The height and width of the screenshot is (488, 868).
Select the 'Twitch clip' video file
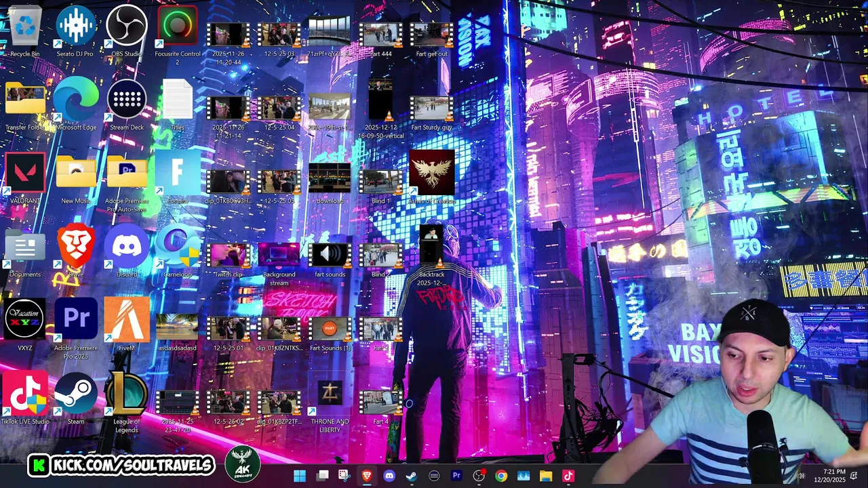(228, 260)
